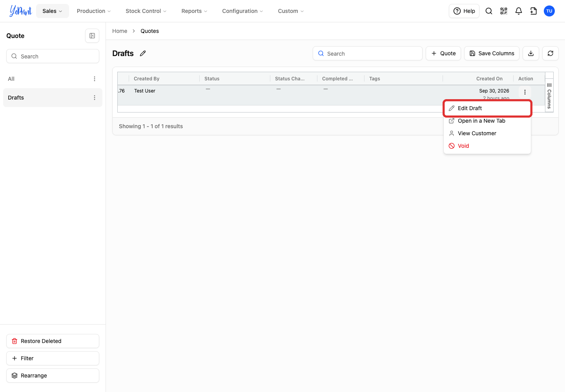Click the row action three-dot button
The width and height of the screenshot is (565, 392).
[525, 92]
